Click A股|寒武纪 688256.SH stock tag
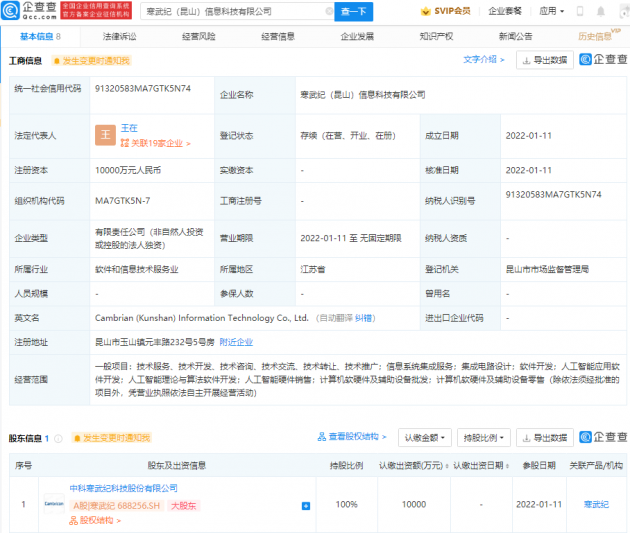 pyautogui.click(x=117, y=506)
